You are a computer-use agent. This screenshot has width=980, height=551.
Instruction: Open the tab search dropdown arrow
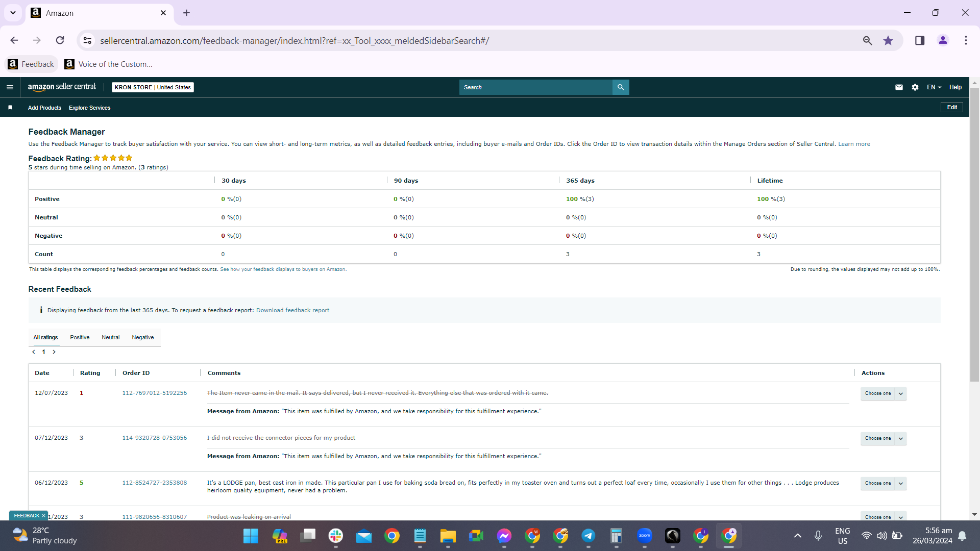tap(13, 13)
